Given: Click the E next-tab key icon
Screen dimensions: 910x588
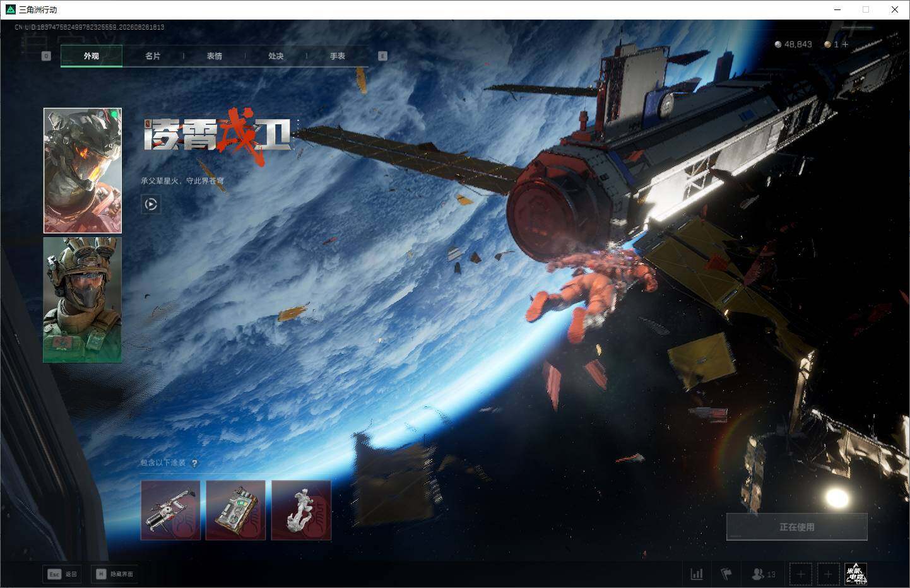Looking at the screenshot, I should click(382, 56).
